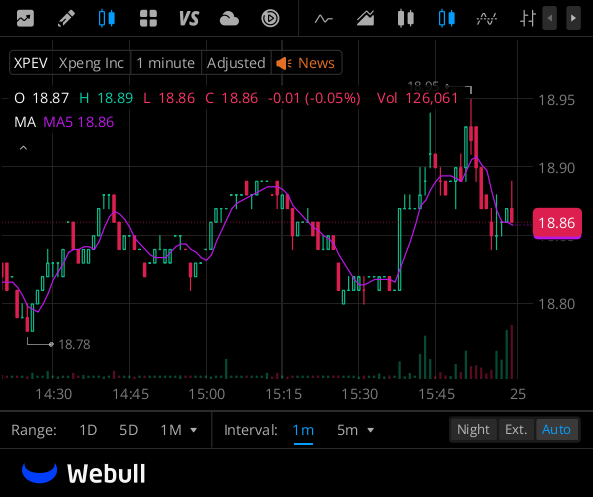Switch to mountain area chart type

pos(365,18)
